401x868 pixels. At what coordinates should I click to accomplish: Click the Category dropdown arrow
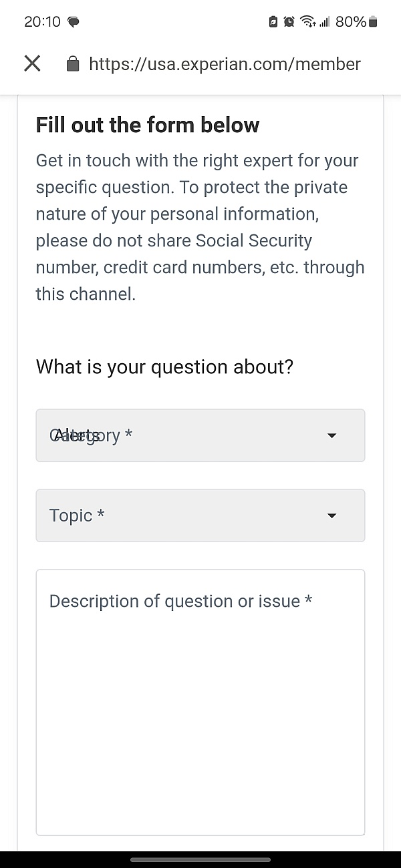pyautogui.click(x=331, y=436)
